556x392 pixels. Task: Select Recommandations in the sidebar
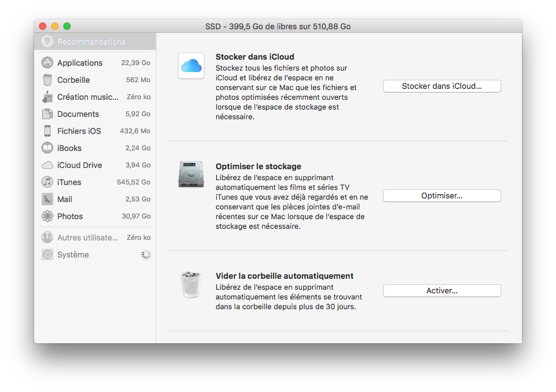tap(95, 41)
